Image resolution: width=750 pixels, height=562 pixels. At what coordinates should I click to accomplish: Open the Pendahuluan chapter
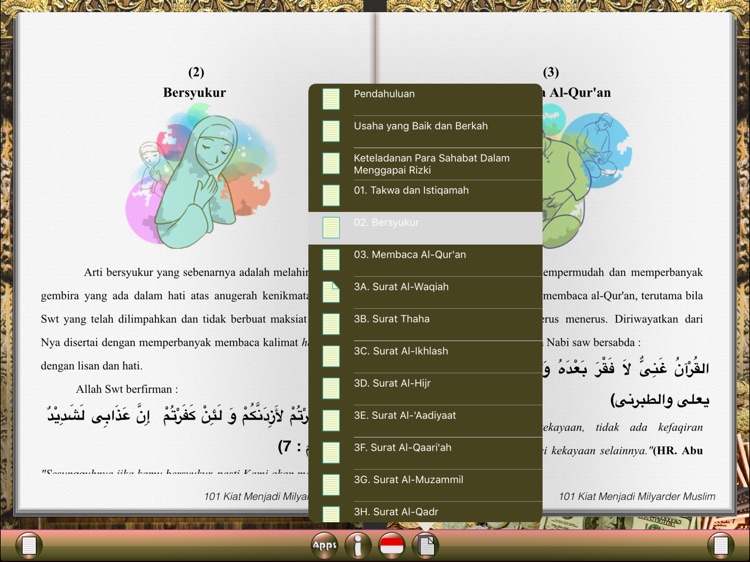(x=425, y=99)
